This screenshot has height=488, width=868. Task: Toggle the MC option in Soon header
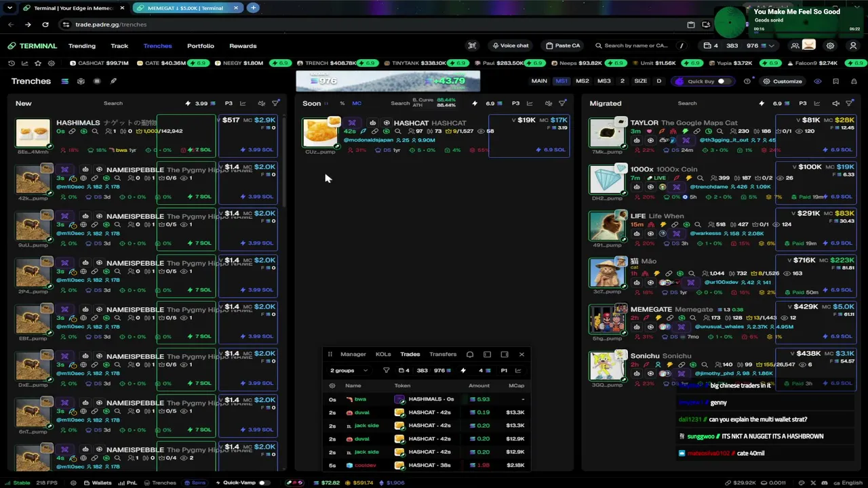coord(357,103)
